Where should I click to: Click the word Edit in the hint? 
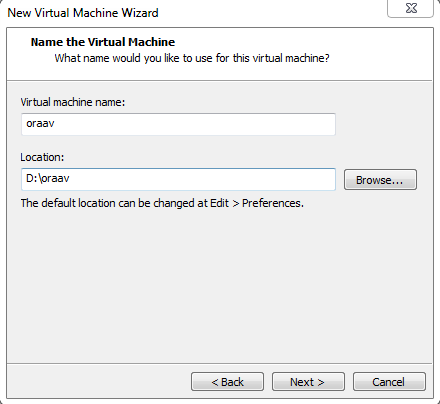point(219,203)
